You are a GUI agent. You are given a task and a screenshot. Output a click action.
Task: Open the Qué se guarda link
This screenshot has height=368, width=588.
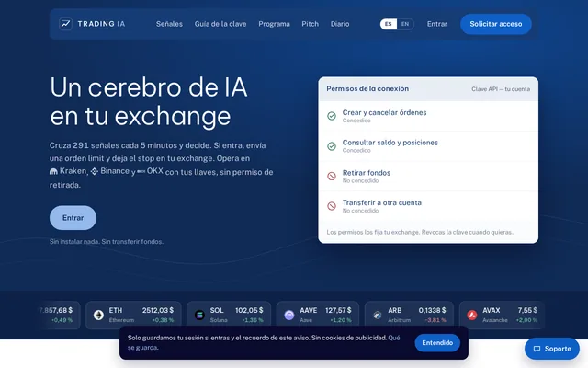coord(394,338)
